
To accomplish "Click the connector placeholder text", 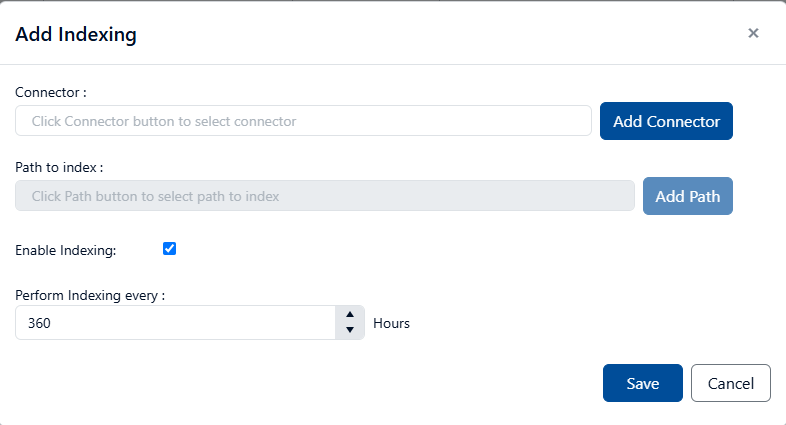I will point(163,121).
